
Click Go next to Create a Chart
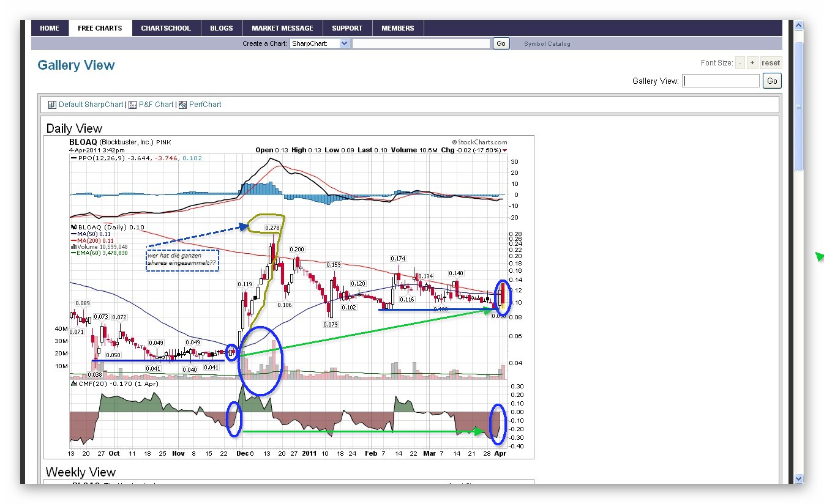coord(501,43)
